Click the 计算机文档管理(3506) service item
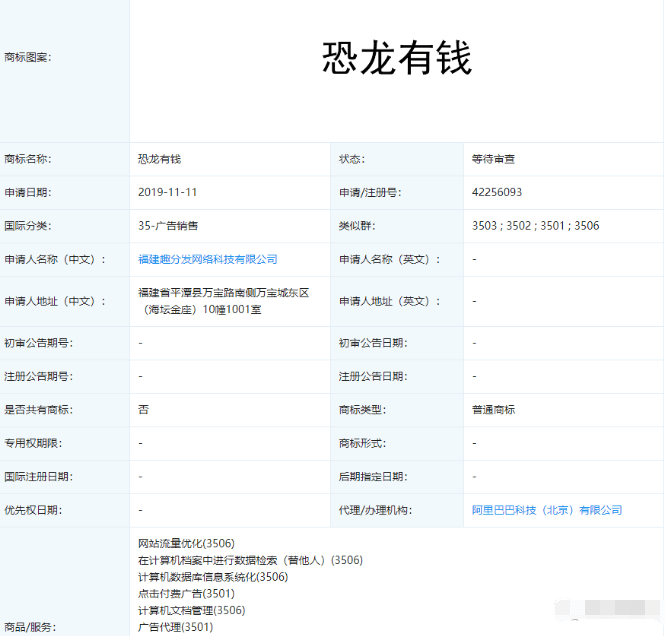The height and width of the screenshot is (636, 665). click(191, 610)
